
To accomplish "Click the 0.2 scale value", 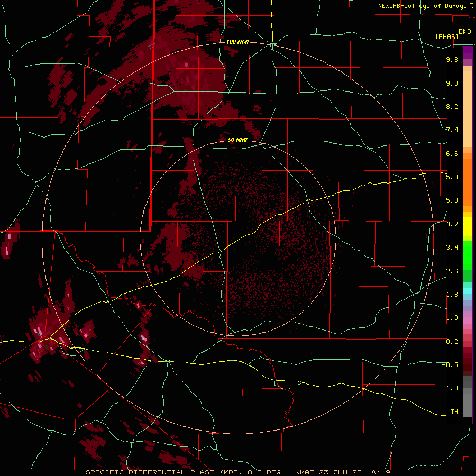I will 452,342.
